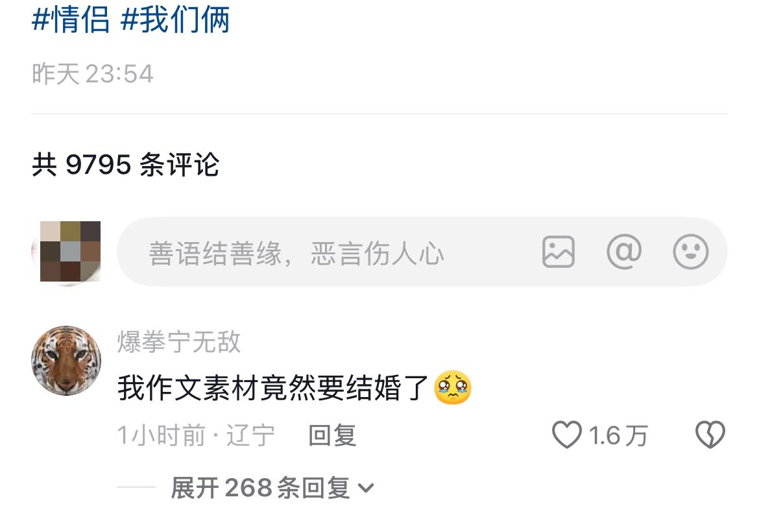Tap the 1小时前·辽宁 comment timestamp
The width and height of the screenshot is (759, 532).
click(x=196, y=435)
